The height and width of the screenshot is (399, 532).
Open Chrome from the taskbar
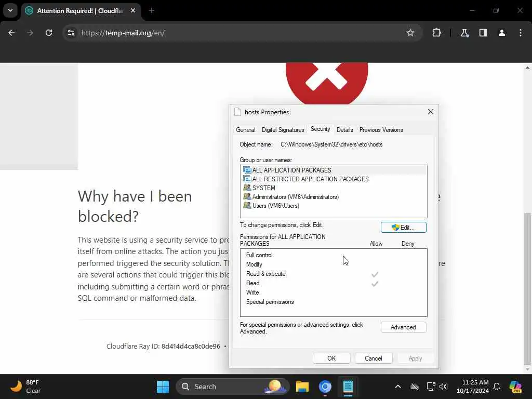325,387
